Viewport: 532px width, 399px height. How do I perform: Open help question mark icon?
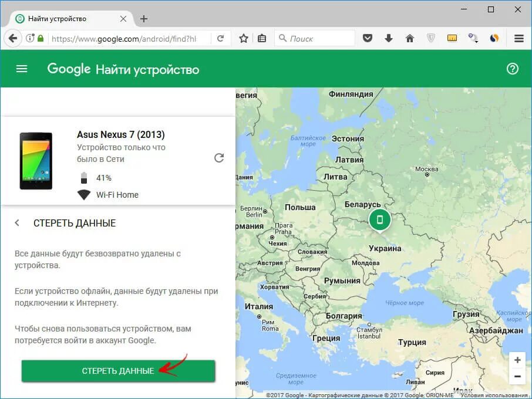[x=512, y=69]
